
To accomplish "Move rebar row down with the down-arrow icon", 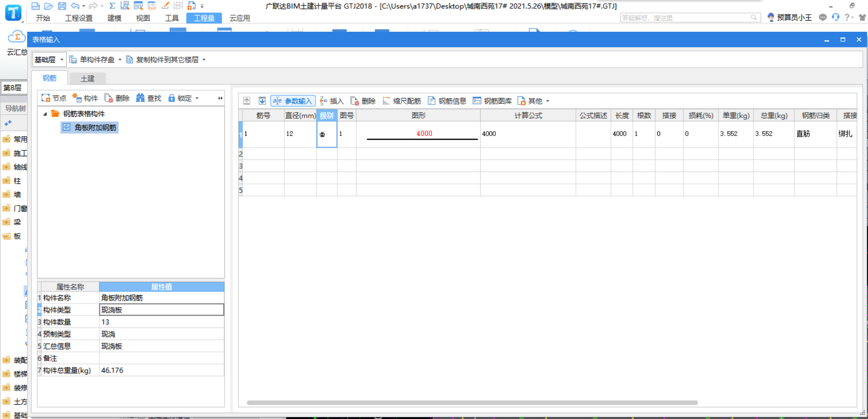I will pyautogui.click(x=262, y=101).
